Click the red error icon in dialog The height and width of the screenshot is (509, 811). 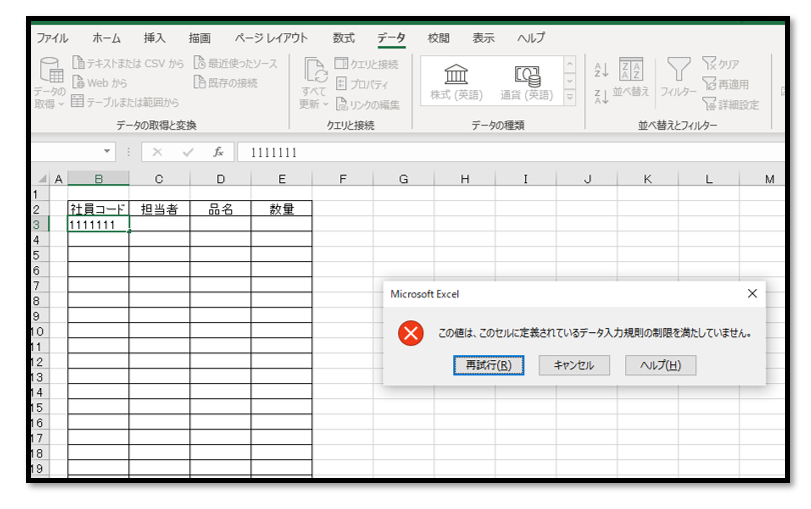point(411,333)
